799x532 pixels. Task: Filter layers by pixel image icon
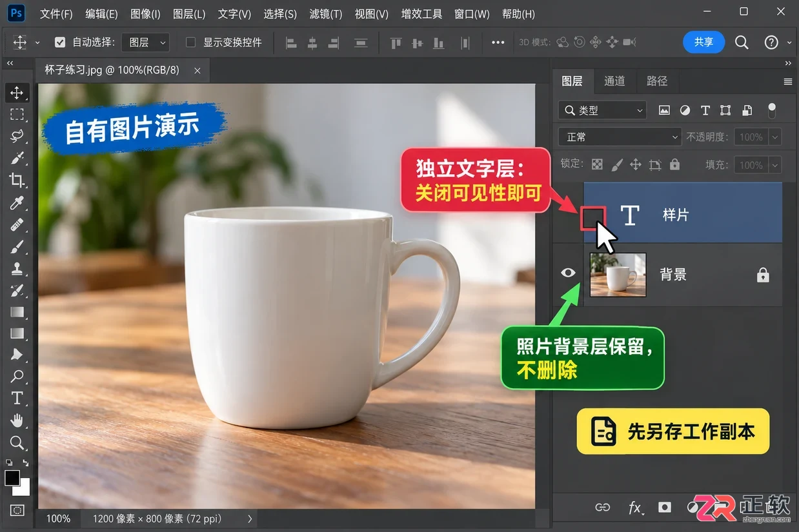(x=664, y=110)
